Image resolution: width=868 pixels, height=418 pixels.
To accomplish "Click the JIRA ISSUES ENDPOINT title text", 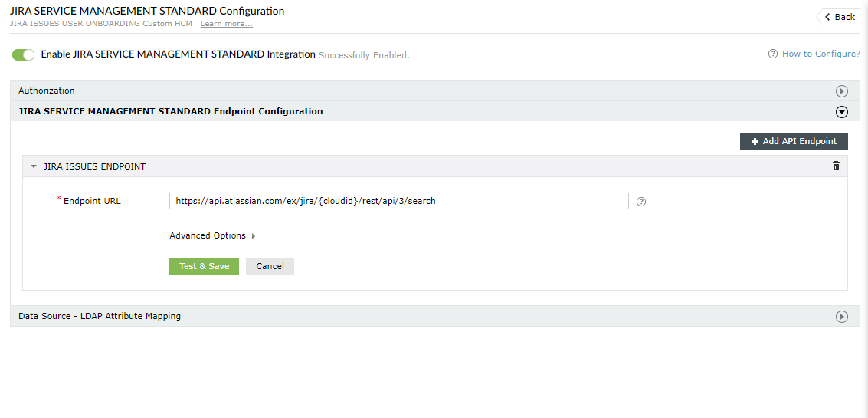I will click(x=95, y=166).
